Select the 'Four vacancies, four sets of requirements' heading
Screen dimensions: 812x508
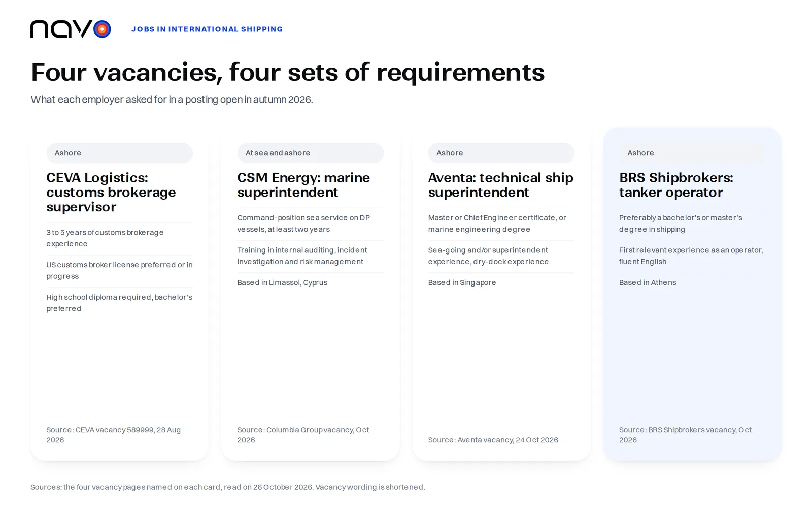pos(288,72)
